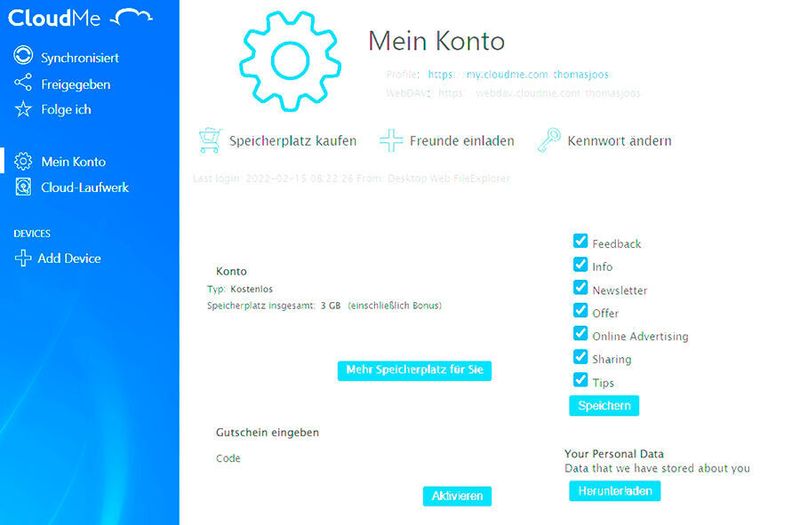Screen dimensions: 800x525
Task: Click the Folge ich star icon
Action: pyautogui.click(x=23, y=109)
